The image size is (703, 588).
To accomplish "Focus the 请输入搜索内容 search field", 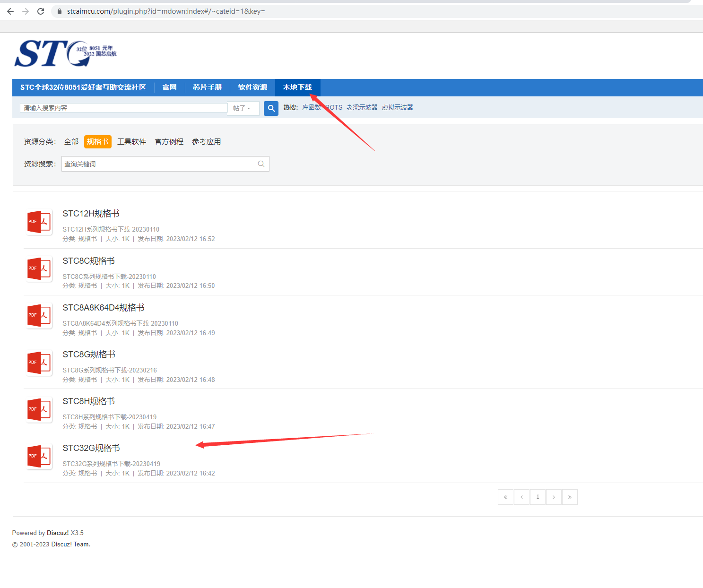I will pos(124,108).
